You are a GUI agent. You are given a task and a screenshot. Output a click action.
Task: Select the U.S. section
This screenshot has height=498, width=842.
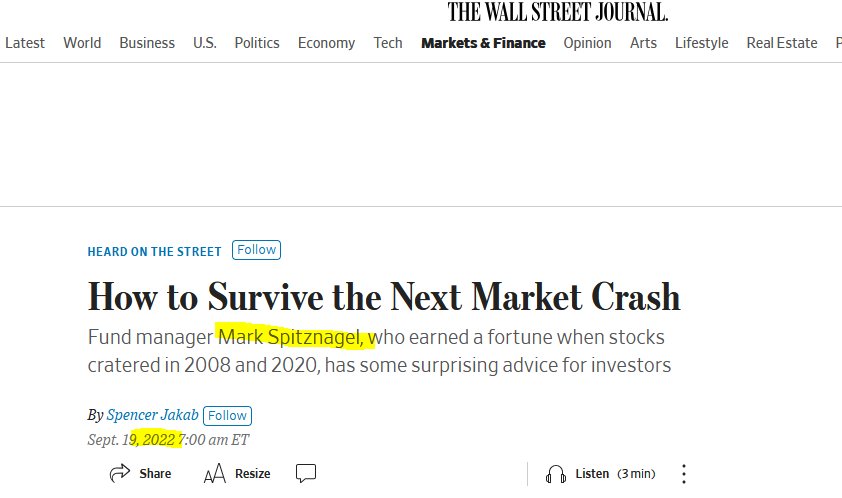pyautogui.click(x=205, y=43)
